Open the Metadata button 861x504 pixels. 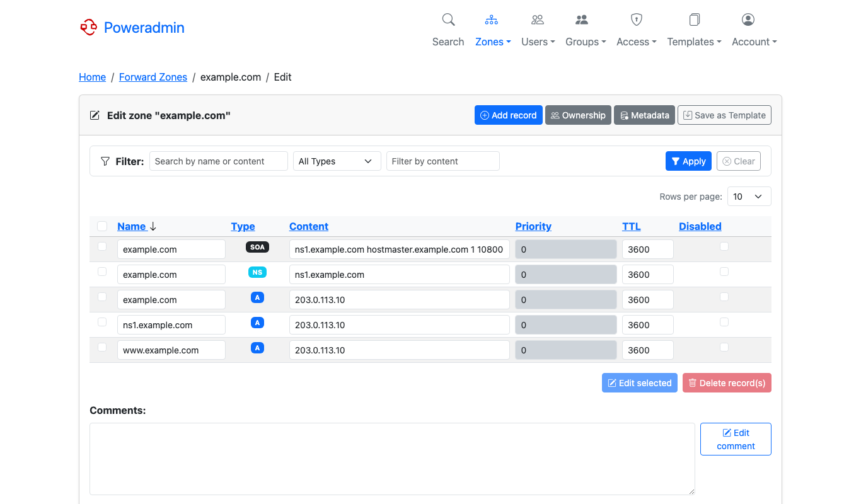644,115
